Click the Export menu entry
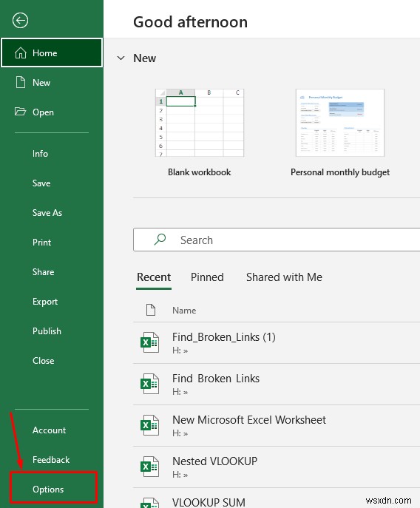Image resolution: width=420 pixels, height=508 pixels. [x=45, y=302]
